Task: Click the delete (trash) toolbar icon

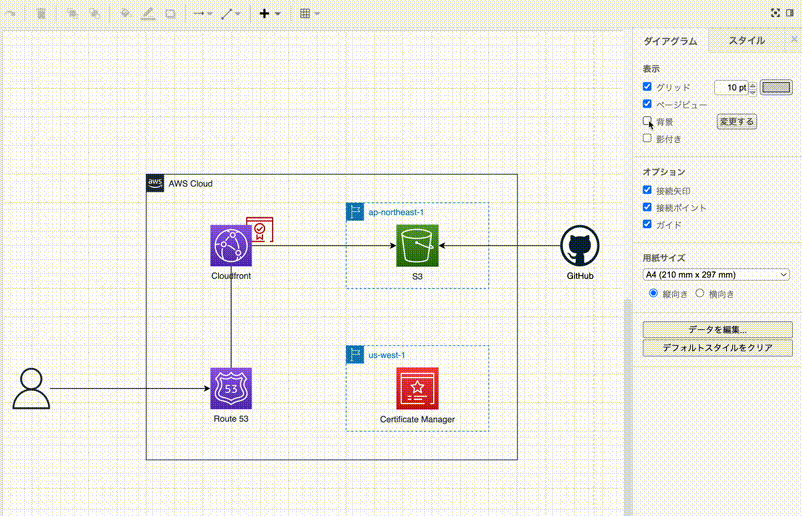Action: [41, 14]
